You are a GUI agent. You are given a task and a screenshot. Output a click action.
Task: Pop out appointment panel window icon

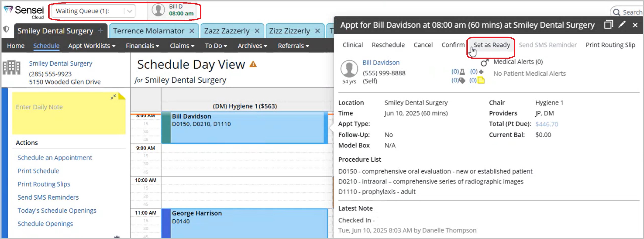click(608, 25)
